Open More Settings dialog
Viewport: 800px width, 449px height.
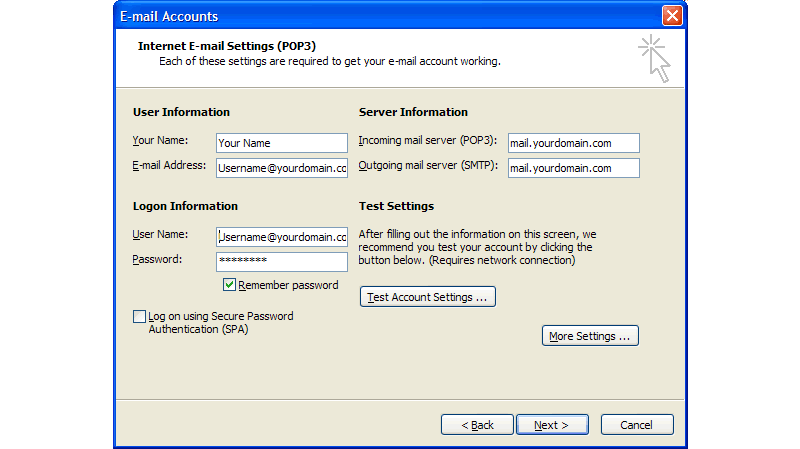point(590,336)
